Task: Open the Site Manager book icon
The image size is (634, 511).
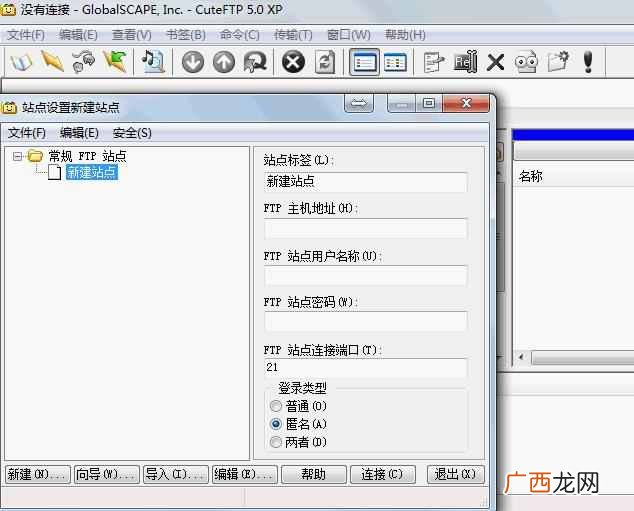Action: point(20,62)
